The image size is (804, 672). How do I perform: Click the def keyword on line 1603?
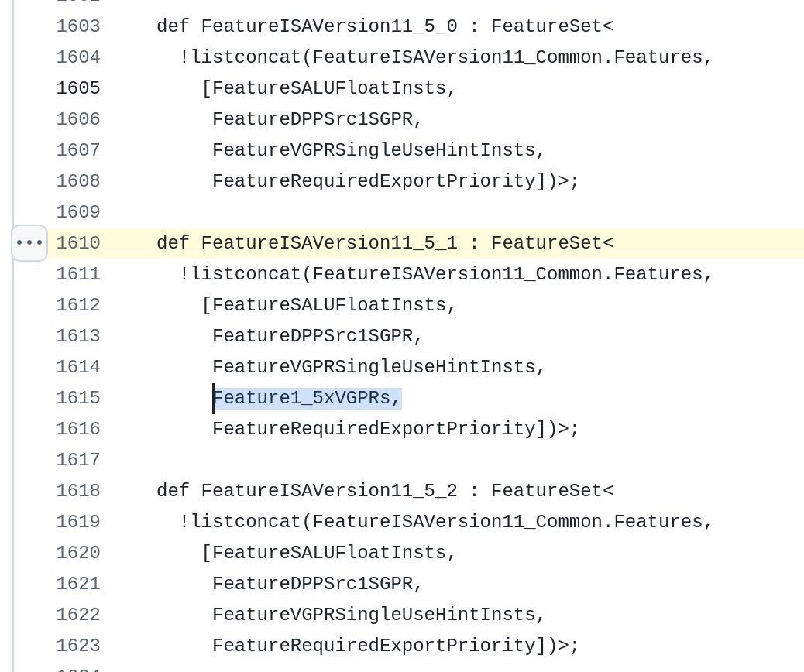(x=174, y=26)
